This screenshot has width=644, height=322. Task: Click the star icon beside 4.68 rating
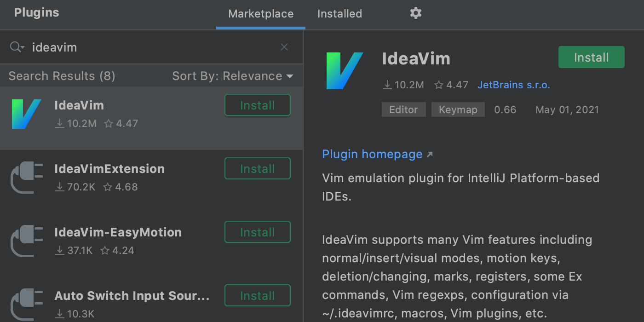click(x=108, y=187)
